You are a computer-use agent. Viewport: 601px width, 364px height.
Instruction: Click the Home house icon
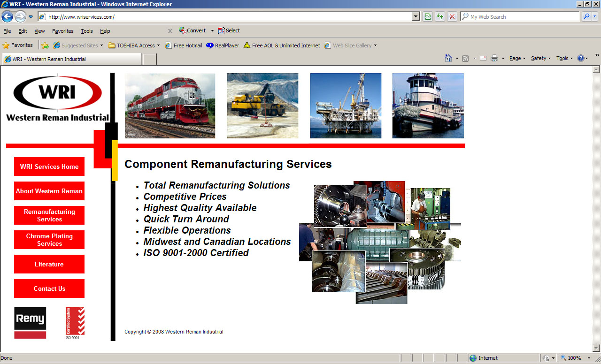click(x=448, y=59)
